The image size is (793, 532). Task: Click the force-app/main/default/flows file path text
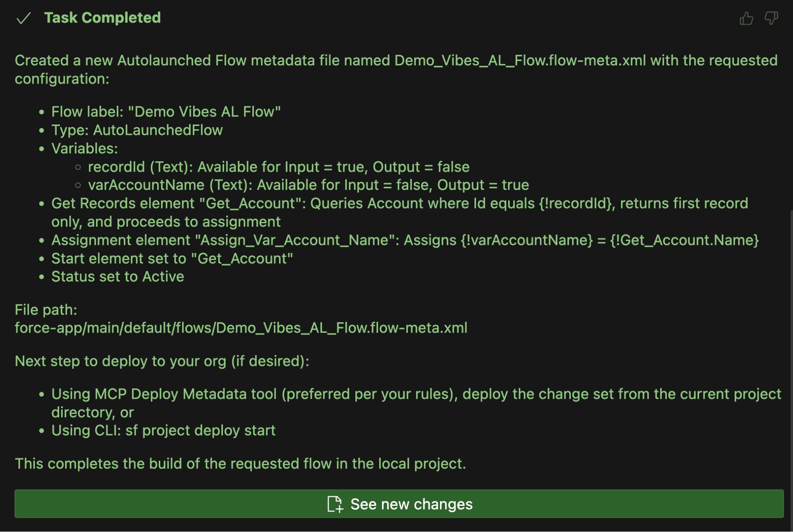[241, 328]
